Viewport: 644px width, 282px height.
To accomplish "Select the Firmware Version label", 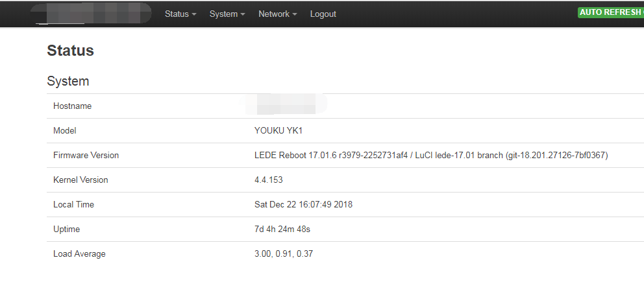I will (x=86, y=156).
